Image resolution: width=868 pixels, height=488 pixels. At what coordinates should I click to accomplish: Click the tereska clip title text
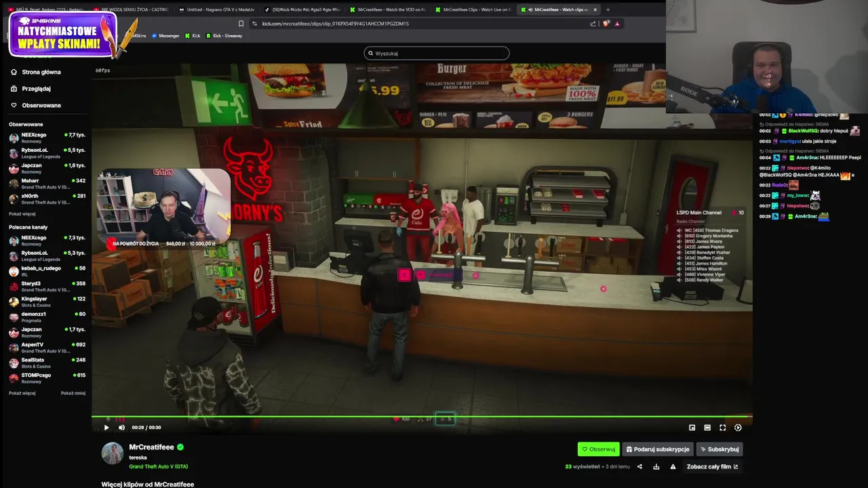click(138, 457)
